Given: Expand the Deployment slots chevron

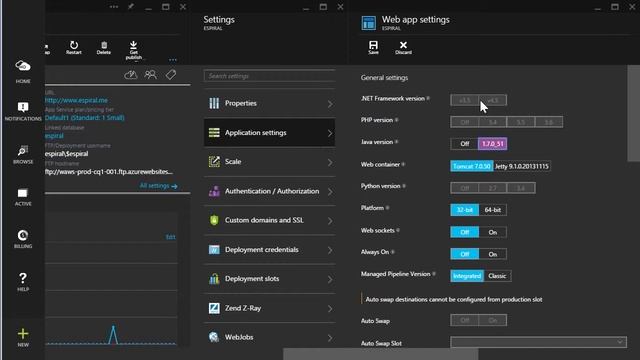Looking at the screenshot, I should (330, 280).
